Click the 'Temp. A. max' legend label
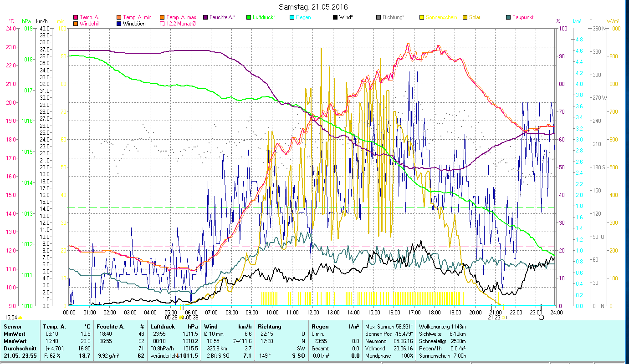 pos(181,17)
